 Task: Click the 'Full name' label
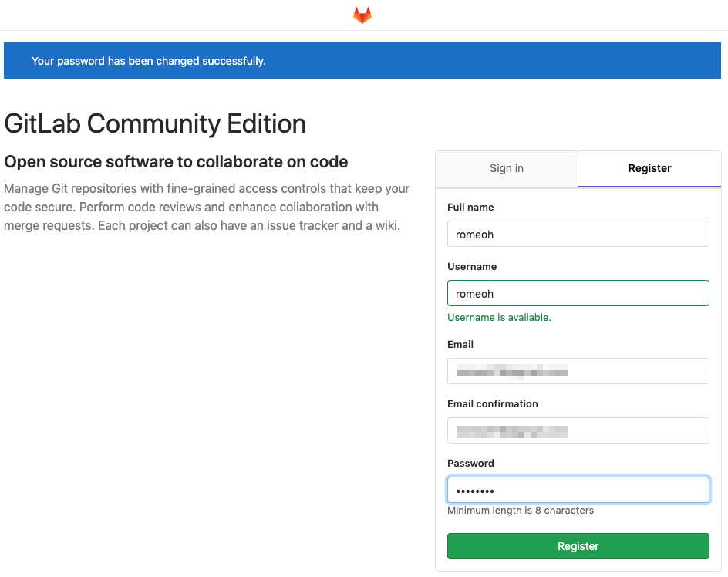(470, 208)
